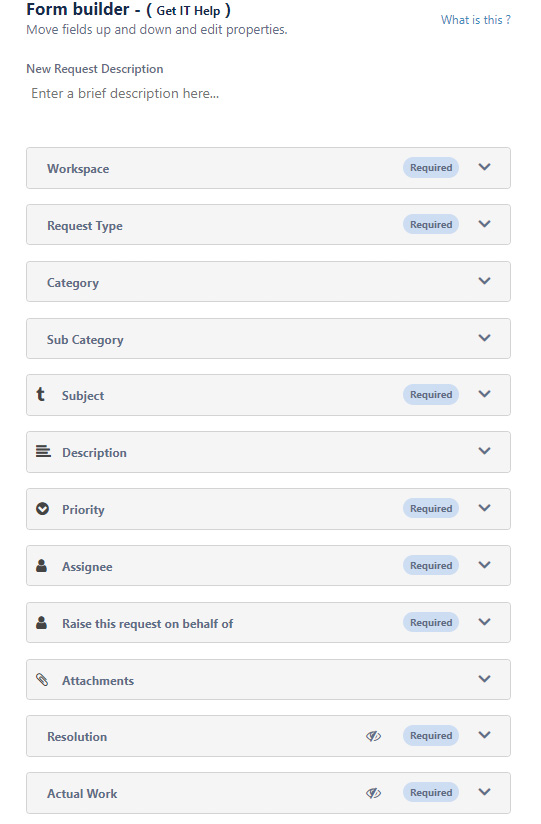Image resolution: width=541 pixels, height=824 pixels.
Task: Expand the Attachments field chevron
Action: click(485, 678)
